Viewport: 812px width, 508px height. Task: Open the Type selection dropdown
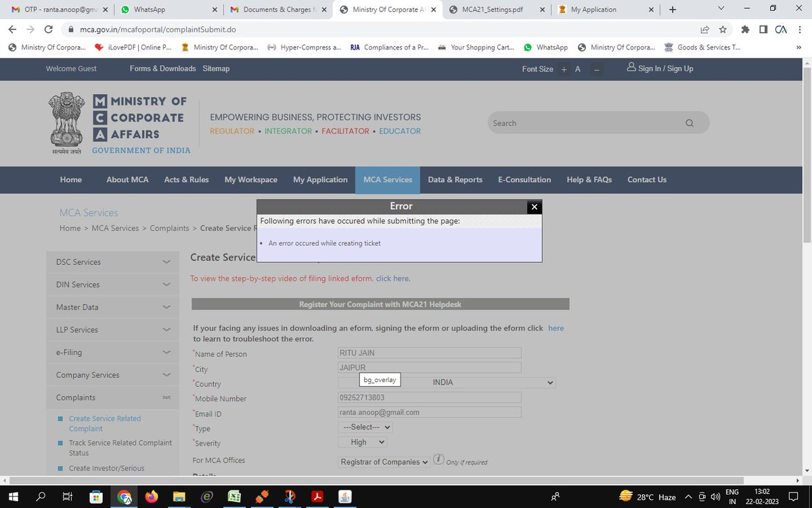pyautogui.click(x=365, y=427)
